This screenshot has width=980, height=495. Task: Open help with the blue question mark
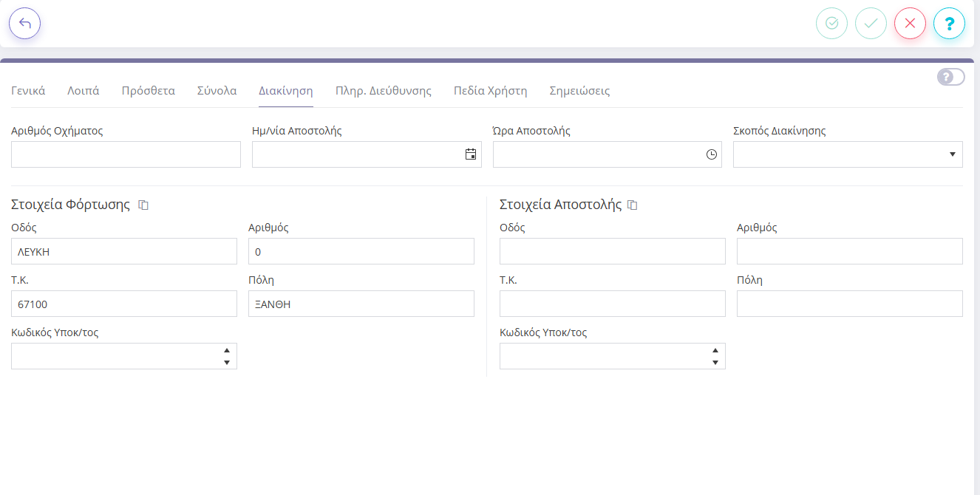click(x=949, y=23)
